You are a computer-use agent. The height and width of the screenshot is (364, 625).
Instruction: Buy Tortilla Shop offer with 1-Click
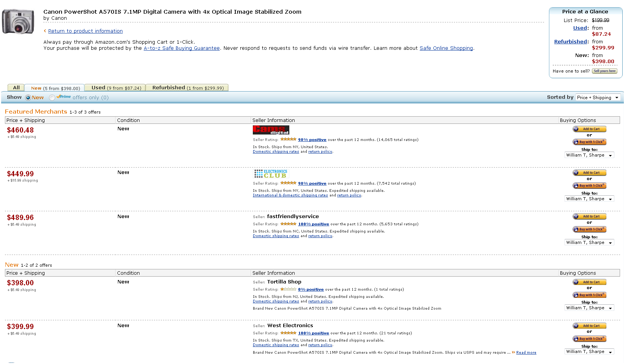click(589, 295)
